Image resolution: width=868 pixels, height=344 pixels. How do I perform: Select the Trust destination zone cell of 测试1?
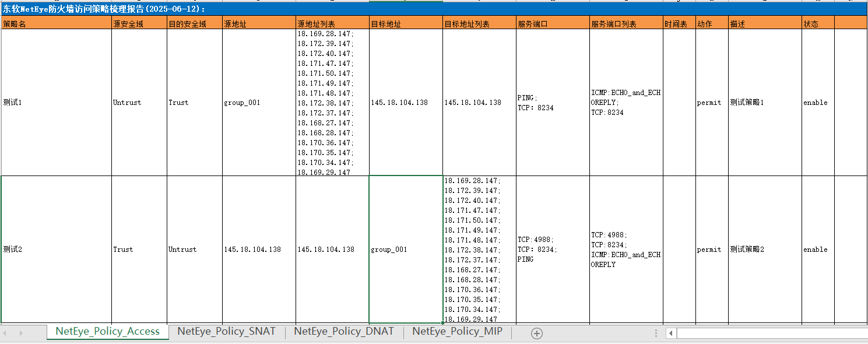coord(195,103)
